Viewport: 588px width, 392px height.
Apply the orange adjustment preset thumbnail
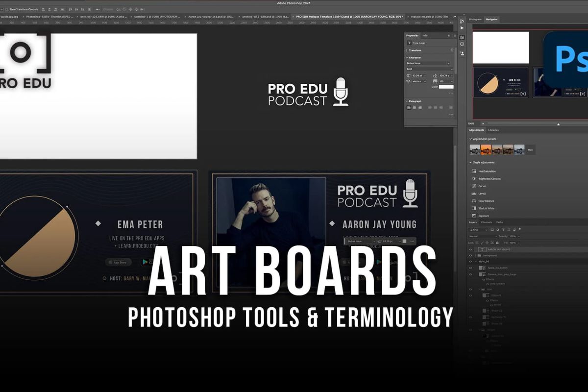pos(486,149)
